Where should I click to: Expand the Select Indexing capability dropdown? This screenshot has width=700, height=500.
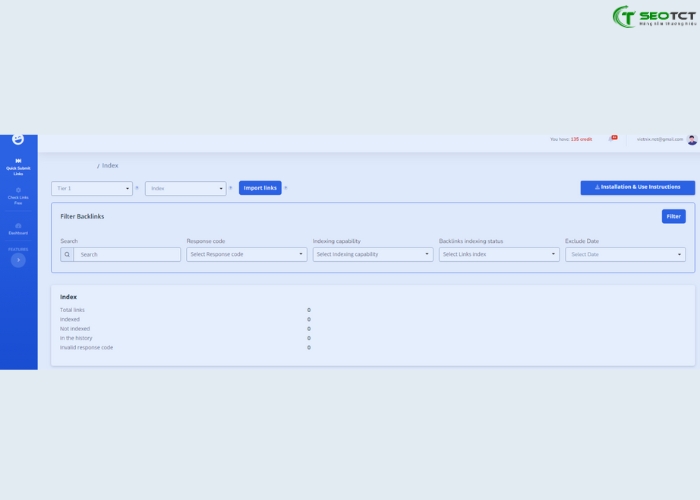[373, 254]
